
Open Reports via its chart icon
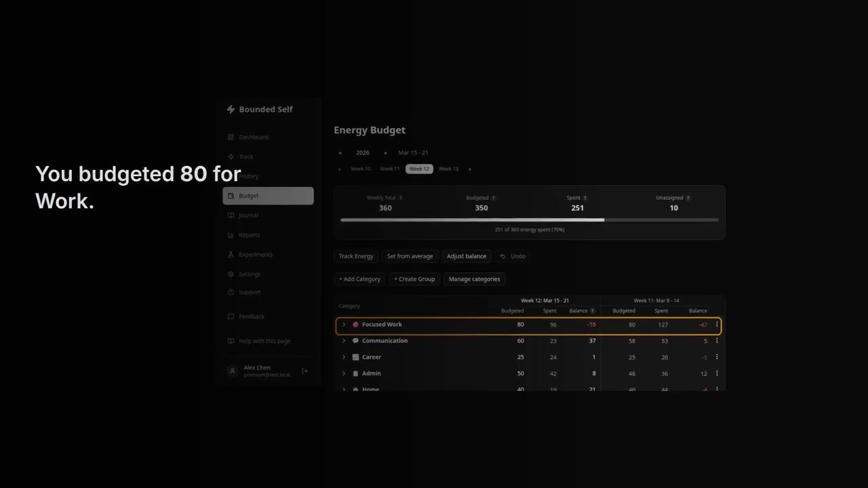[x=231, y=235]
